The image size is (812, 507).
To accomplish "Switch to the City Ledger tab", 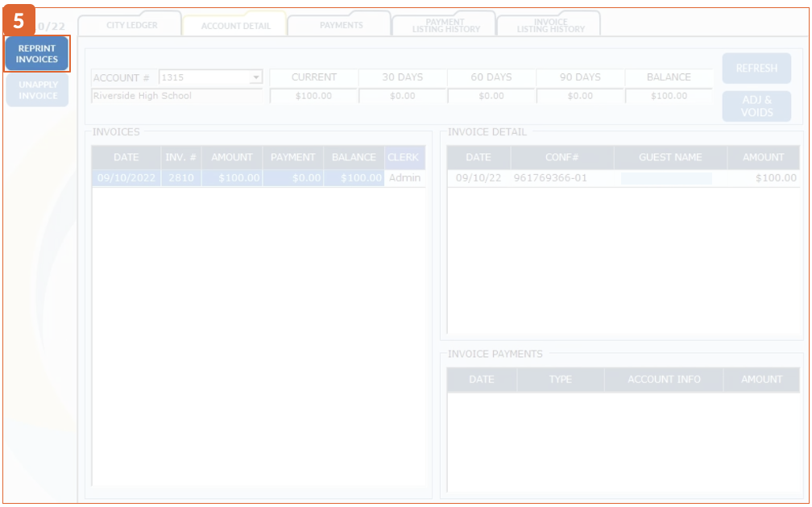I will point(131,25).
